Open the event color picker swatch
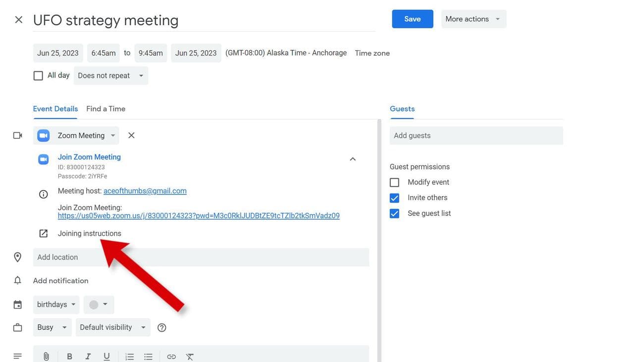The width and height of the screenshot is (644, 362). [x=99, y=305]
